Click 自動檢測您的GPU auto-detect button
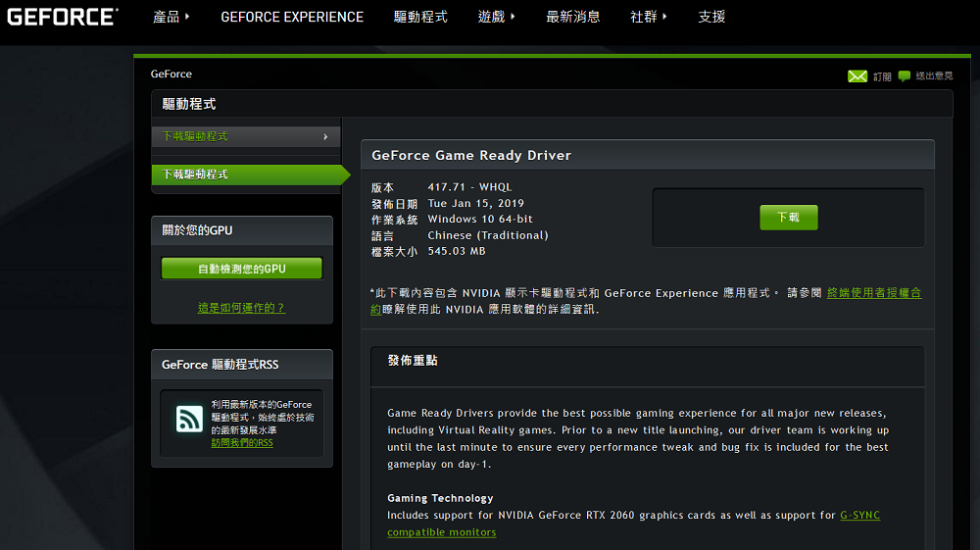 click(x=242, y=269)
